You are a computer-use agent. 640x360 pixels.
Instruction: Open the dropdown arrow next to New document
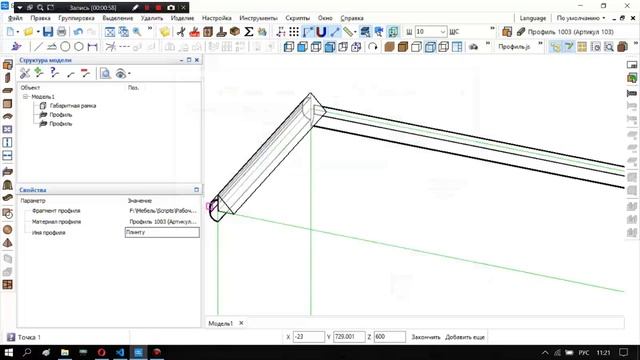pos(18,32)
